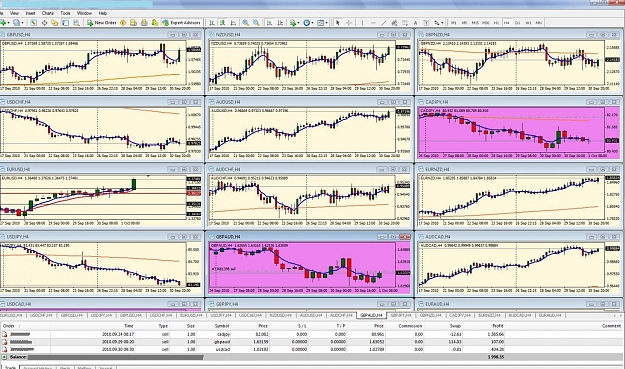625x369 pixels.
Task: Toggle the Terminal panel icon
Action: click(x=65, y=23)
